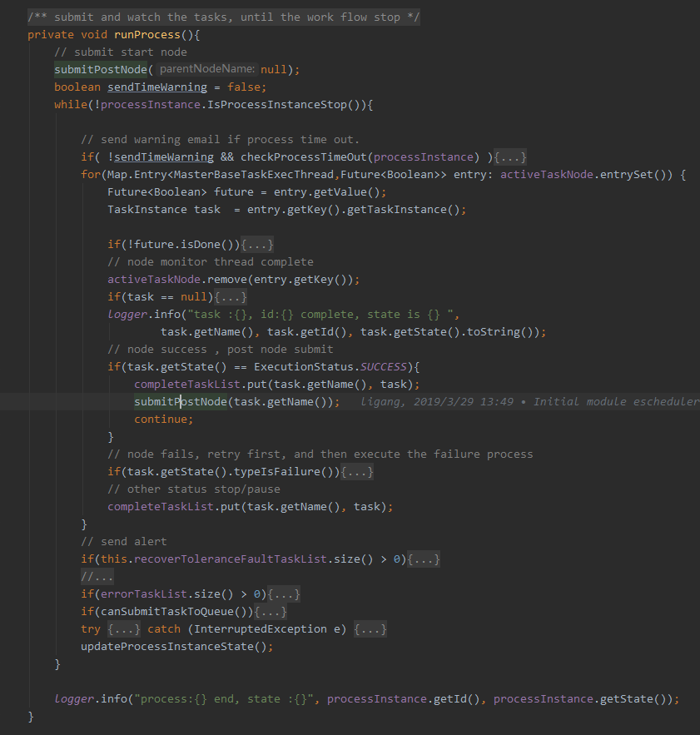Expand folded block after errorTaskList.size() check

284,594
